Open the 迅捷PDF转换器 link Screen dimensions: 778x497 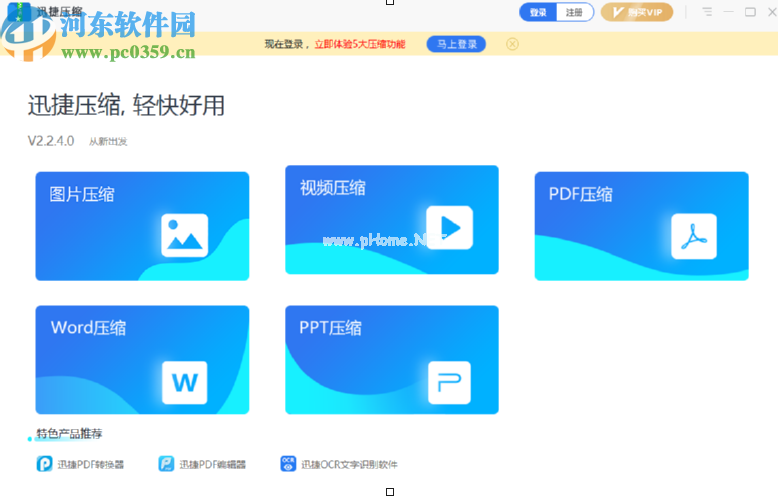(91, 465)
